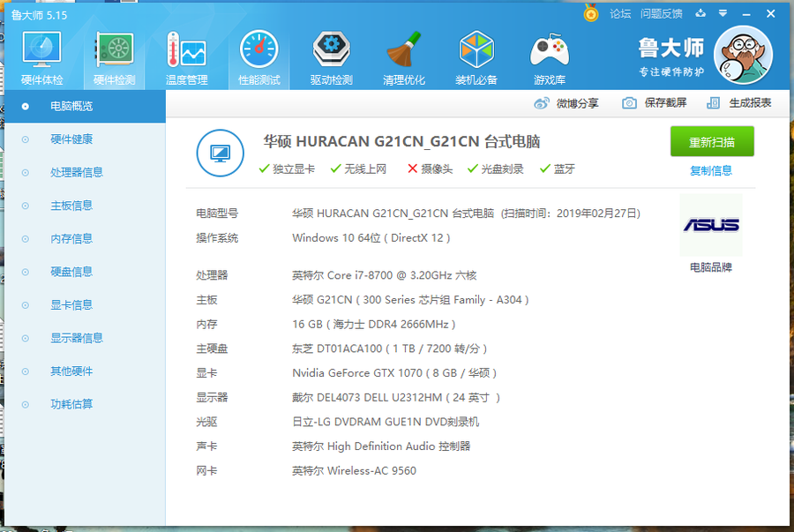Open 装机必备 essential software
This screenshot has height=532, width=794.
point(476,58)
